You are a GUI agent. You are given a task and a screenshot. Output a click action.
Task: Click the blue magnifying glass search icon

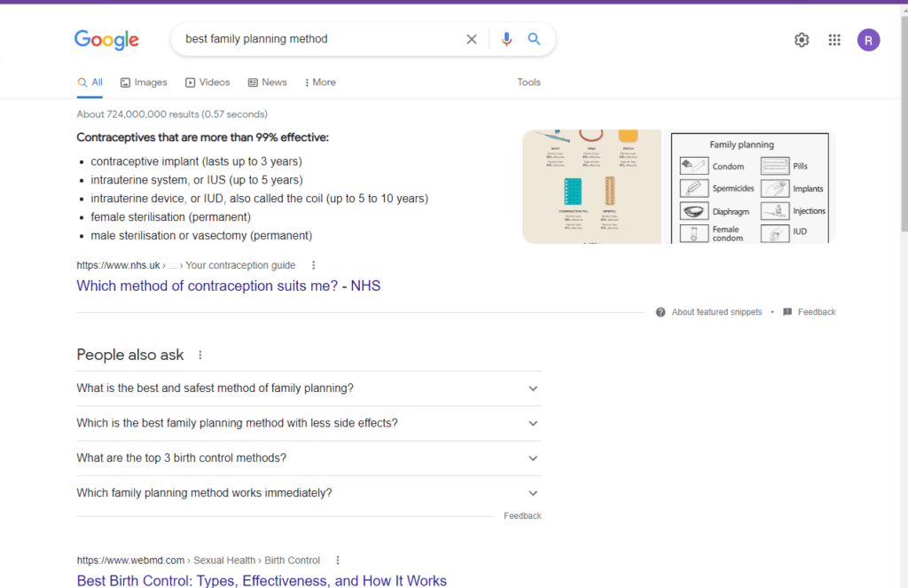(x=534, y=39)
